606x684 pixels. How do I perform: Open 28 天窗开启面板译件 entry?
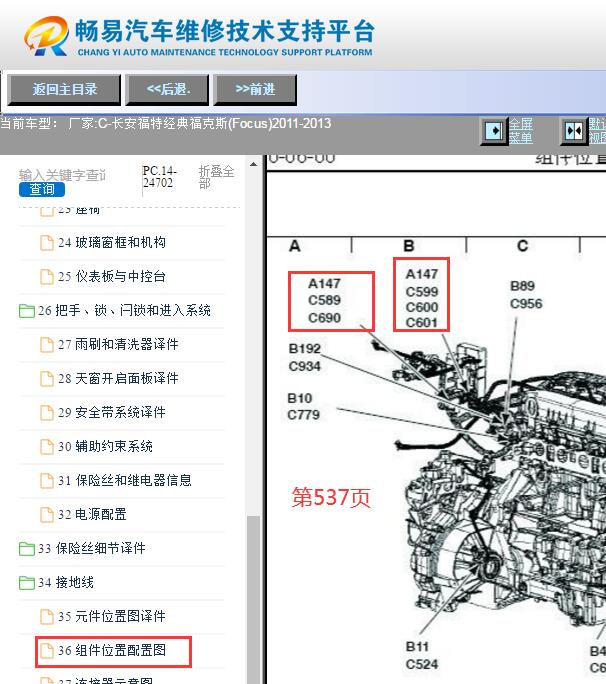(x=118, y=379)
